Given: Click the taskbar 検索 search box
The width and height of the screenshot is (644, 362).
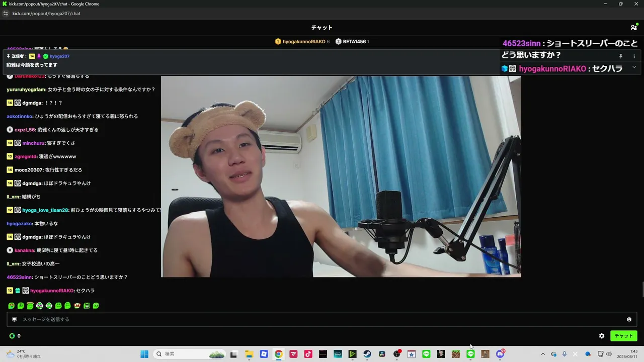Looking at the screenshot, I should 189,354.
